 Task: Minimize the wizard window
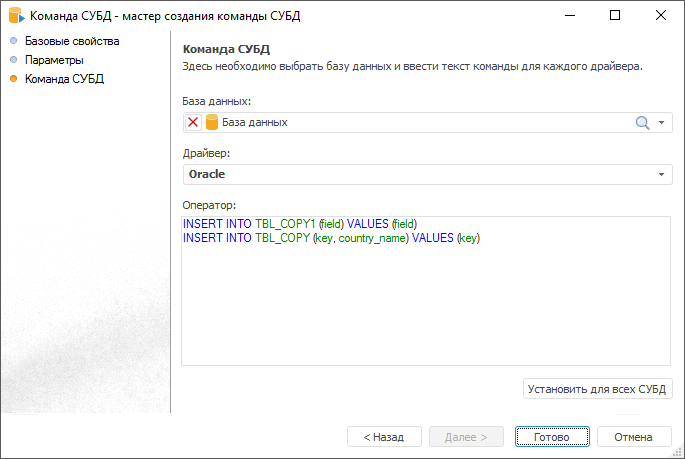point(570,16)
